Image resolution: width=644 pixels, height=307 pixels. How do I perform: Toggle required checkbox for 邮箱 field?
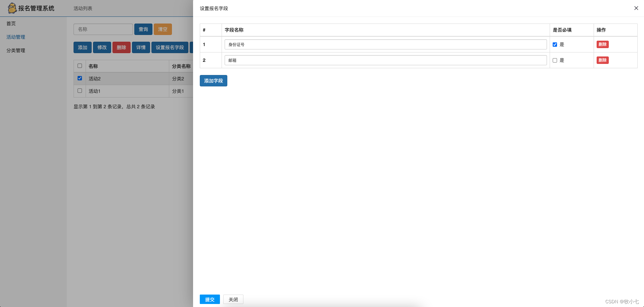point(555,60)
